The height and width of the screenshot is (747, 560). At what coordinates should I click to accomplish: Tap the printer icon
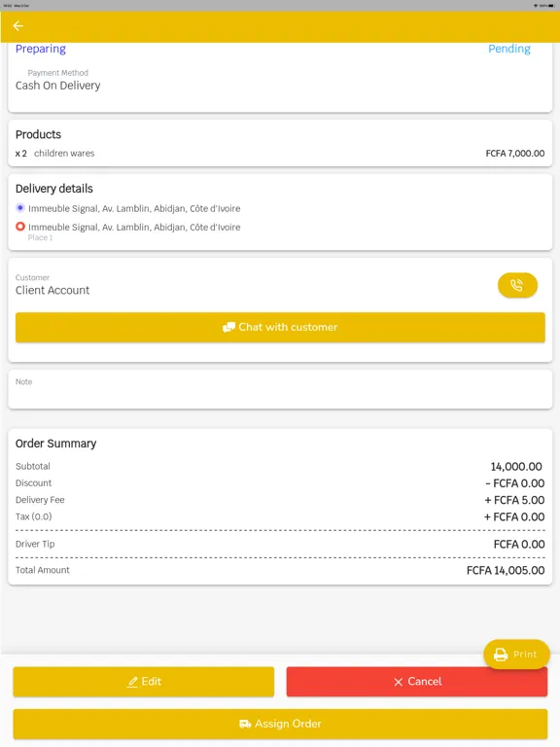click(x=501, y=655)
